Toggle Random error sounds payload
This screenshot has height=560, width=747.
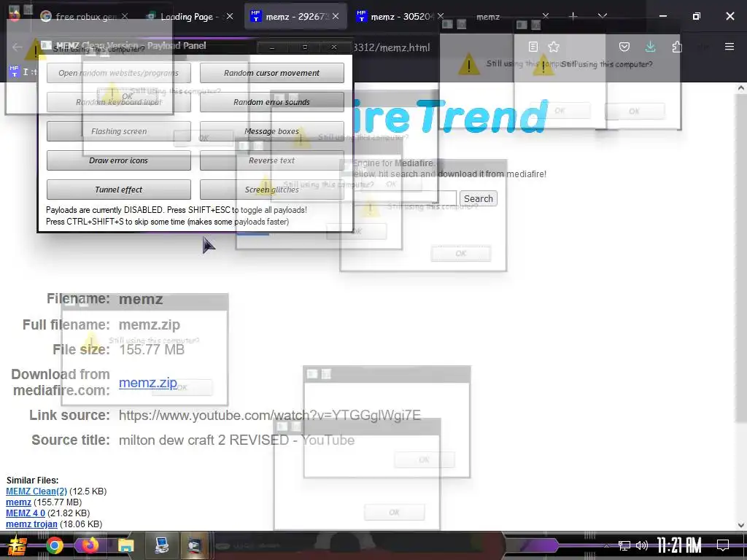pyautogui.click(x=271, y=102)
